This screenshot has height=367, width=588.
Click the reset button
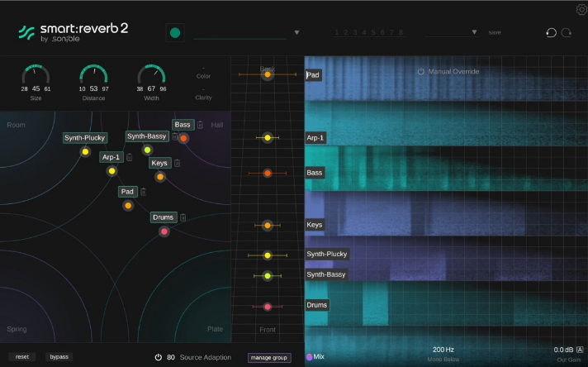point(22,357)
